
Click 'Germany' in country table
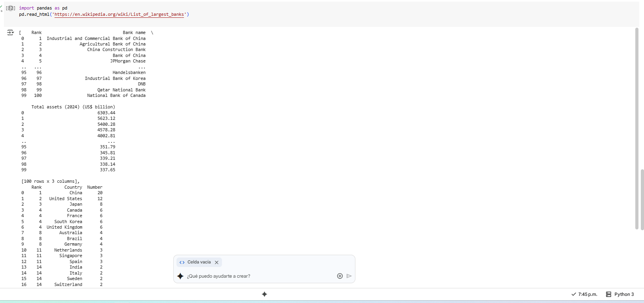pyautogui.click(x=73, y=244)
